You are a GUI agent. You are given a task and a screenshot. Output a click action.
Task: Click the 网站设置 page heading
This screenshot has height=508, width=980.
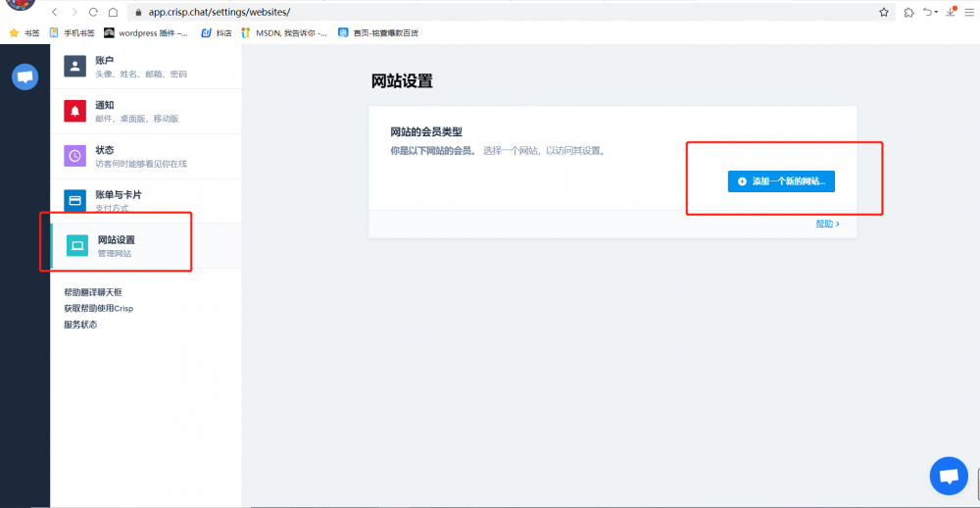(x=402, y=81)
